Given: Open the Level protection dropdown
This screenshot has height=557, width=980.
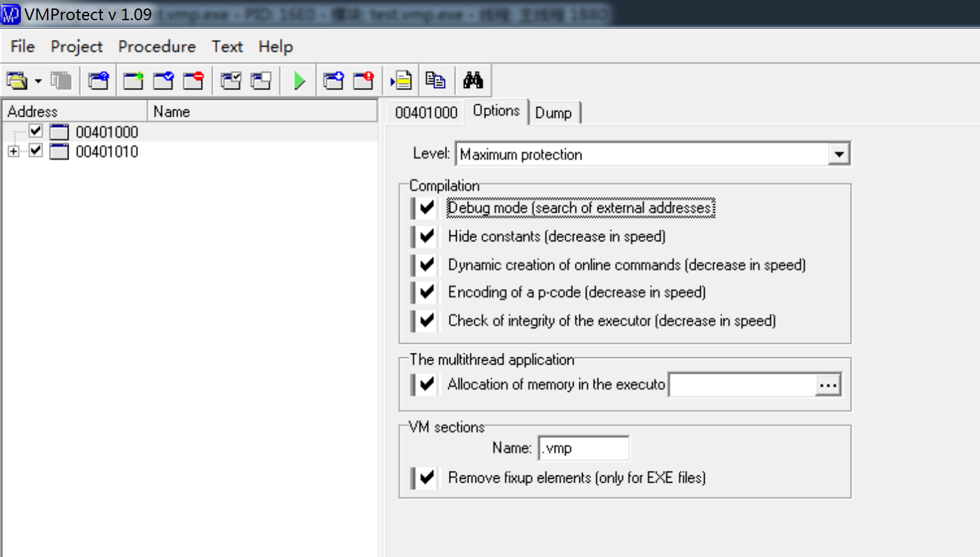Looking at the screenshot, I should pyautogui.click(x=839, y=155).
